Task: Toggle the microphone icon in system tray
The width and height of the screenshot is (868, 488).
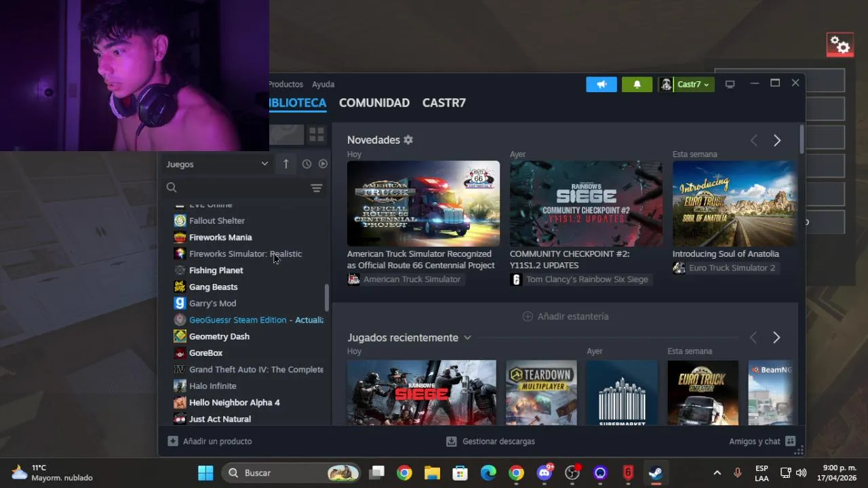Action: click(x=738, y=472)
